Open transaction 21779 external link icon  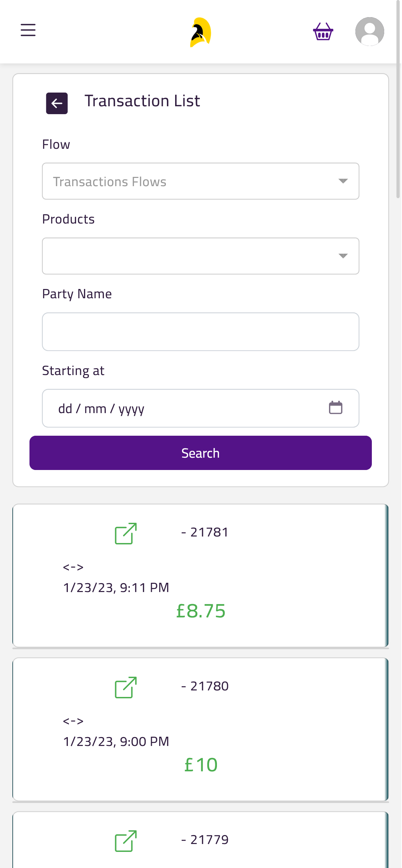(126, 841)
